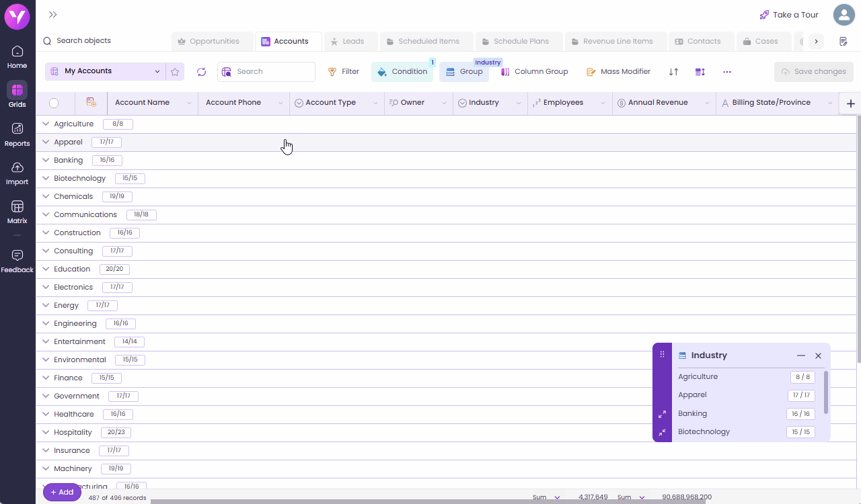Image resolution: width=861 pixels, height=504 pixels.
Task: Open user profile avatar
Action: tap(844, 15)
